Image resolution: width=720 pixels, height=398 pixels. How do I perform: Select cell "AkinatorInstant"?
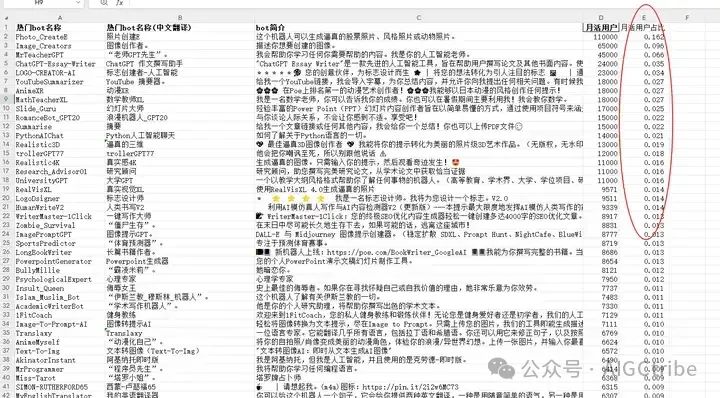click(x=45, y=360)
